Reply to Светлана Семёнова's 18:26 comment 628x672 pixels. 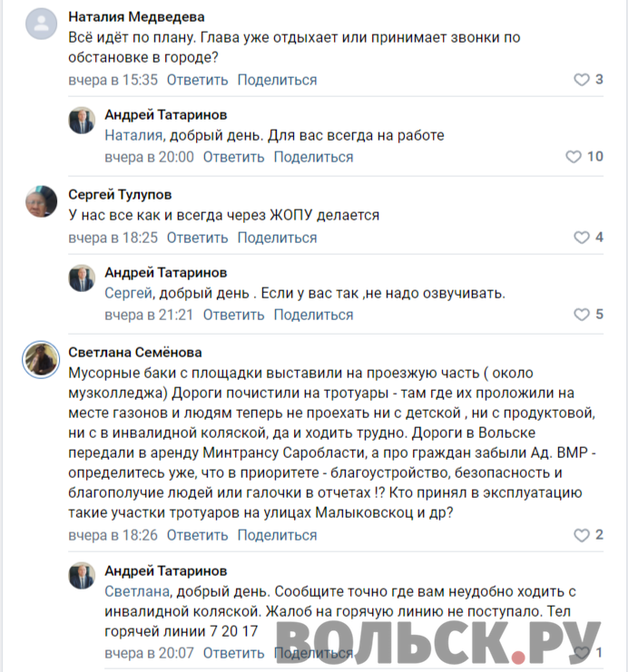pyautogui.click(x=197, y=535)
